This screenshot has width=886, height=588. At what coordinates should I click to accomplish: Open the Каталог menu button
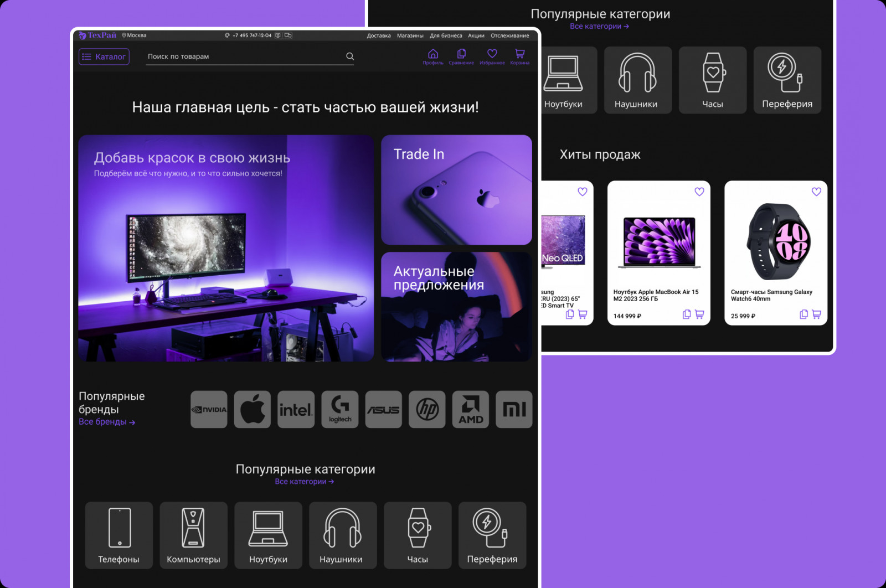pyautogui.click(x=104, y=56)
